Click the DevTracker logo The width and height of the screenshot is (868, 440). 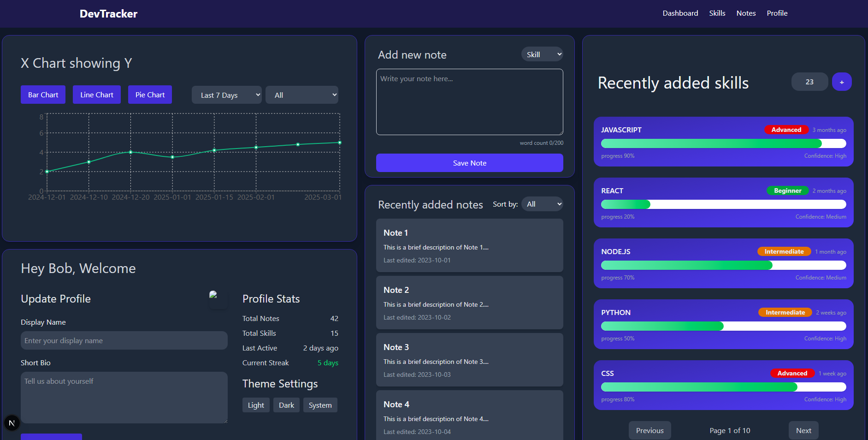pyautogui.click(x=108, y=14)
